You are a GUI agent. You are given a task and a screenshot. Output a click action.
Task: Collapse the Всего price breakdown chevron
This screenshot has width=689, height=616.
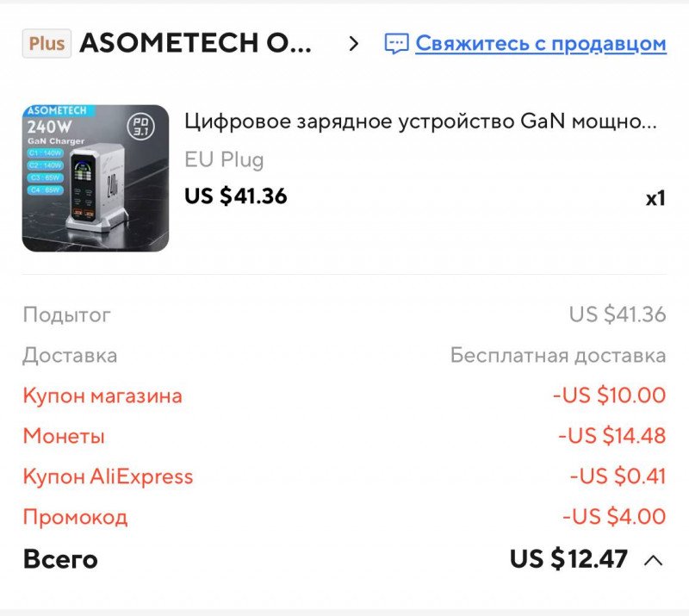654,560
